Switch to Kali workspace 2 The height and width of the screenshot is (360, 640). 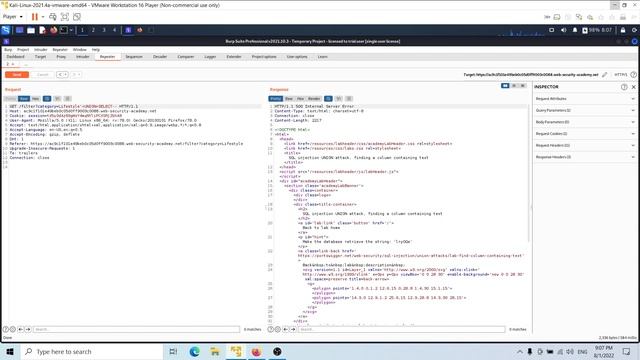point(93,30)
